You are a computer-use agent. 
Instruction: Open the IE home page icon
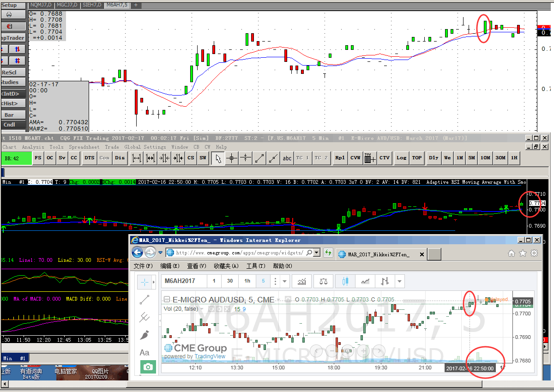coord(512,253)
